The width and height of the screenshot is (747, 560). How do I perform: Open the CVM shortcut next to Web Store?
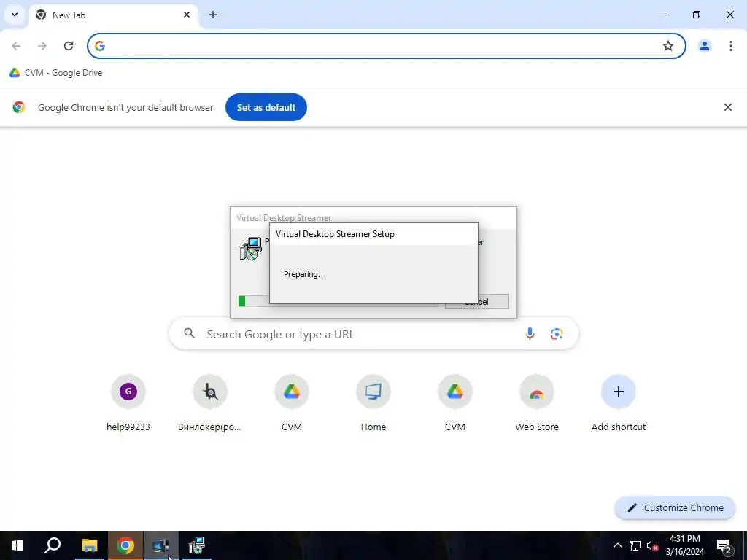coord(455,403)
